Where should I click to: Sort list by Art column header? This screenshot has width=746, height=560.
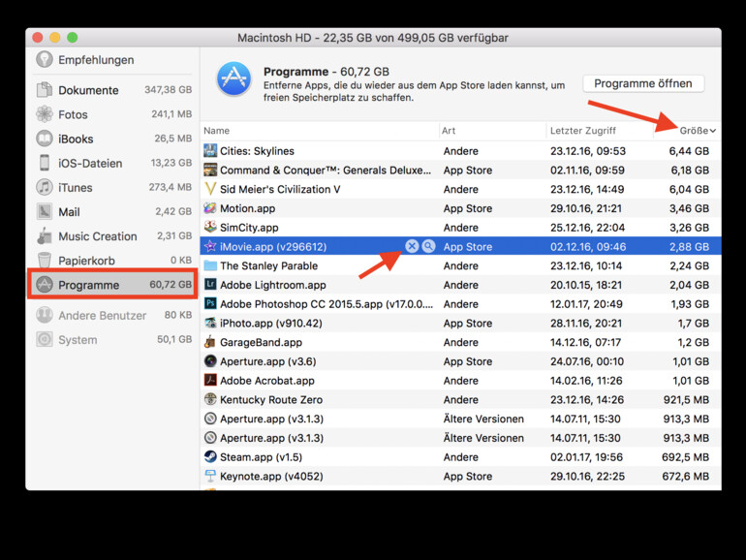(x=449, y=131)
